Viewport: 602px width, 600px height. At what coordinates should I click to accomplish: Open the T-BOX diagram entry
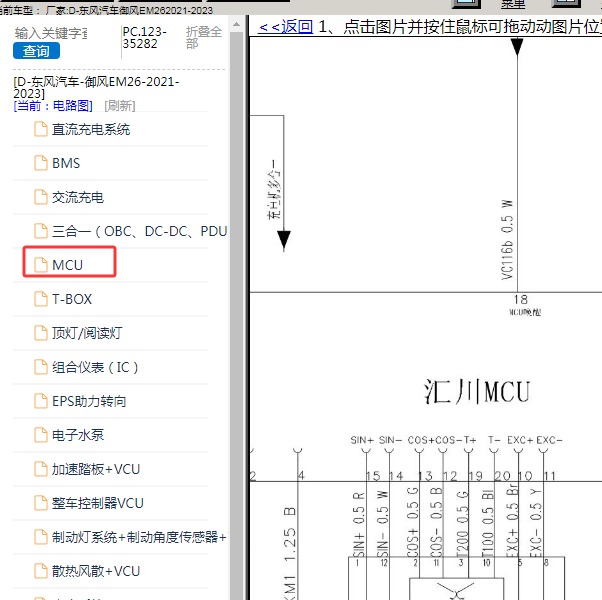tap(72, 299)
